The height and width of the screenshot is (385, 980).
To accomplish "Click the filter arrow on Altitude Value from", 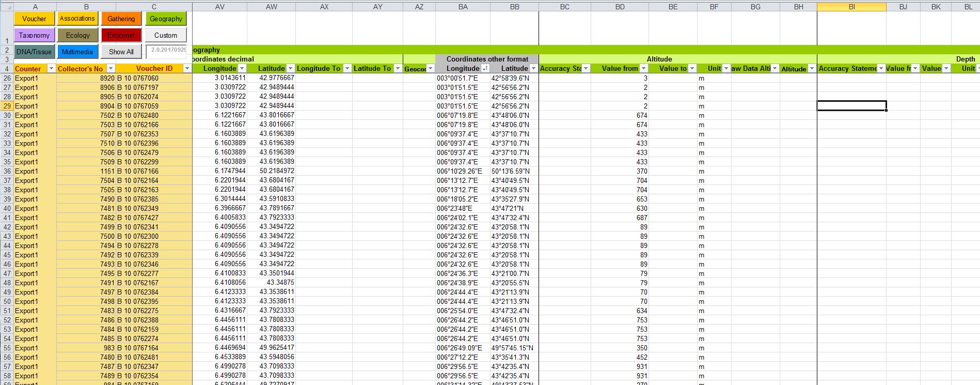I will tap(643, 69).
